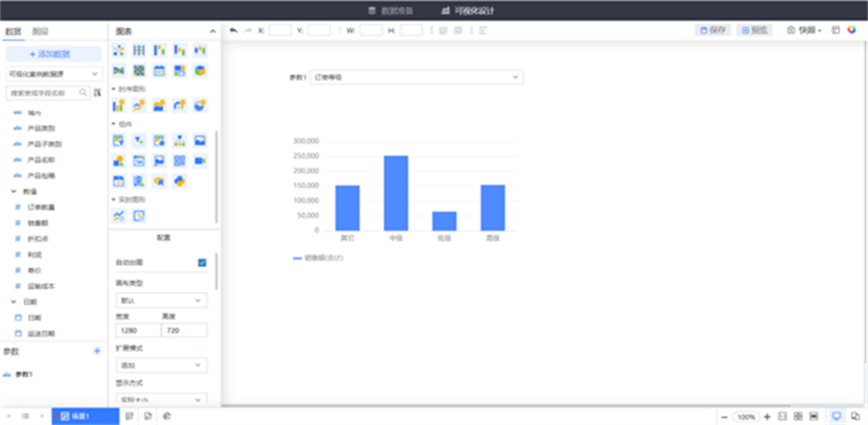Collapse the 图表 panel with the chevron
The height and width of the screenshot is (425, 868).
(x=213, y=31)
